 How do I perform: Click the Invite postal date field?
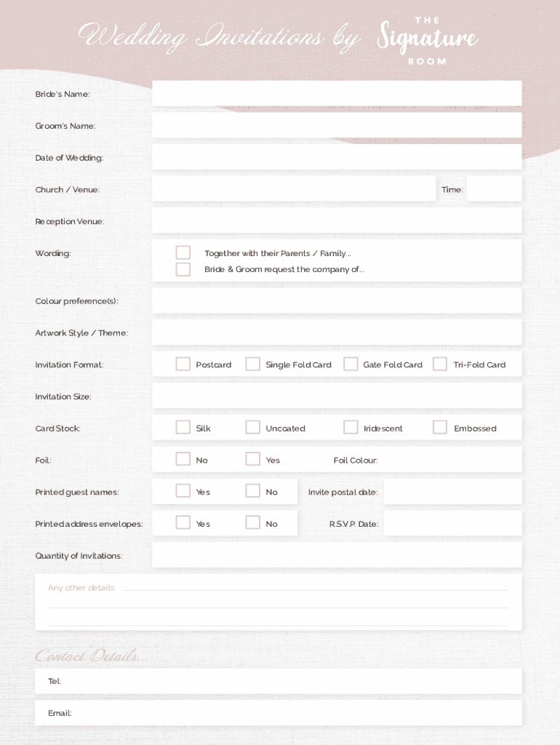pyautogui.click(x=452, y=492)
